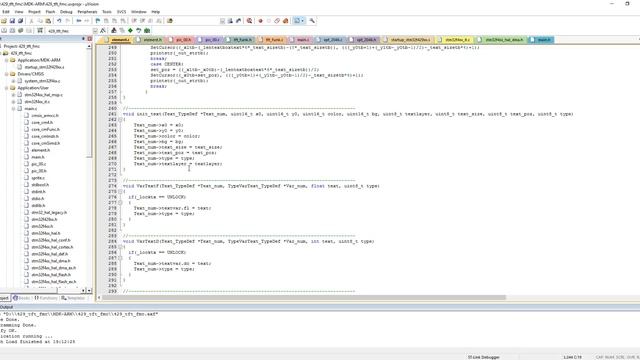Click the Insert Bookmark flag icon
This screenshot has width=640, height=360.
coord(98,21)
